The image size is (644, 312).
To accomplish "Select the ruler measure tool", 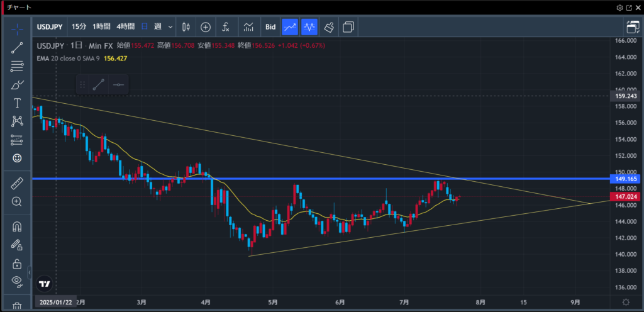I will coord(17,184).
